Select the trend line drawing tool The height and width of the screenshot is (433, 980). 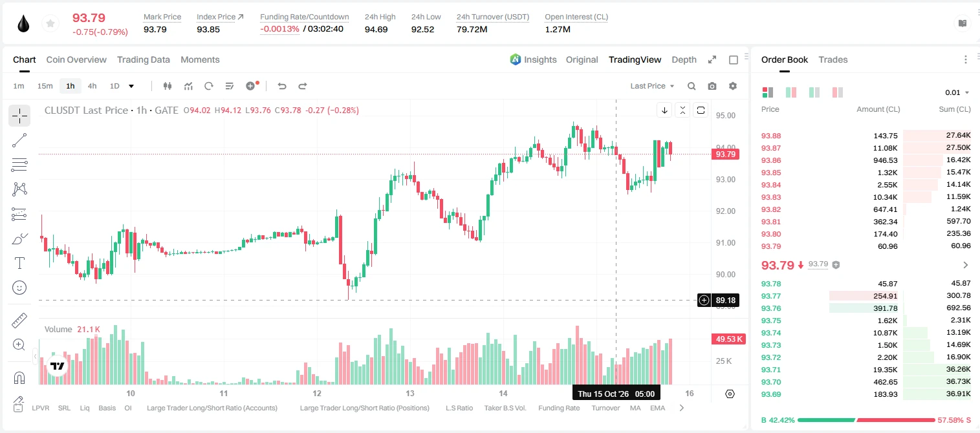pyautogui.click(x=19, y=140)
